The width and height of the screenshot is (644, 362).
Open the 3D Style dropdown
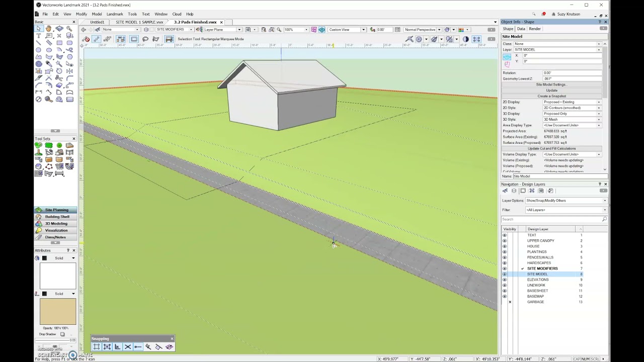coord(572,120)
